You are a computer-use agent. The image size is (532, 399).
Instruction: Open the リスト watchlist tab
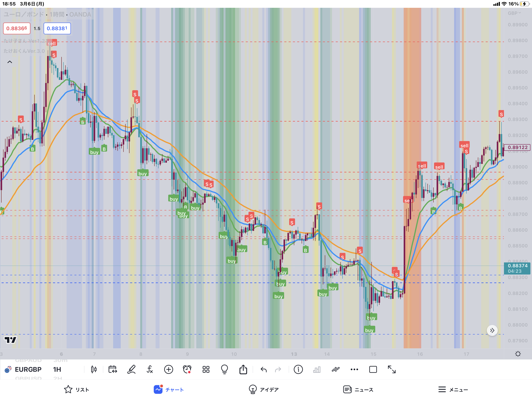pos(77,389)
